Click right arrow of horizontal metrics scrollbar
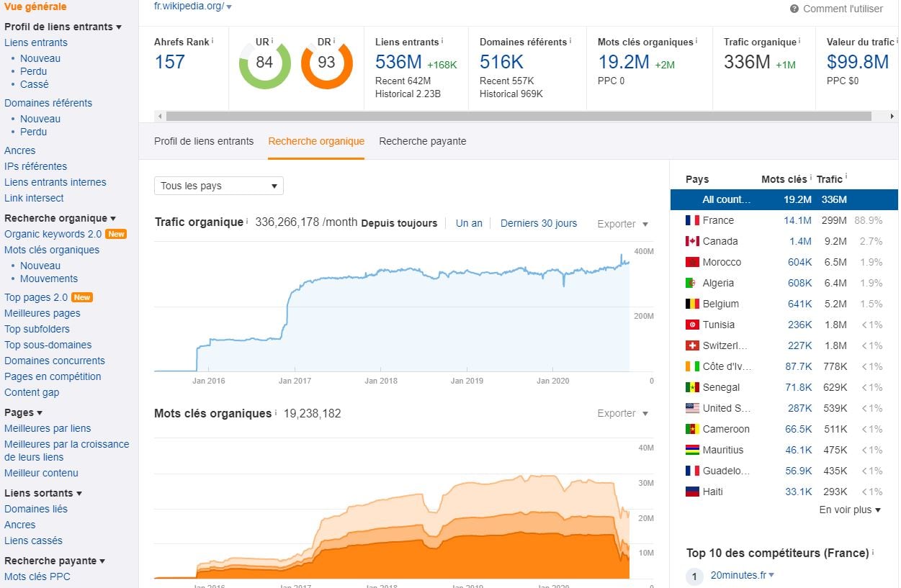The image size is (901, 588). (892, 116)
